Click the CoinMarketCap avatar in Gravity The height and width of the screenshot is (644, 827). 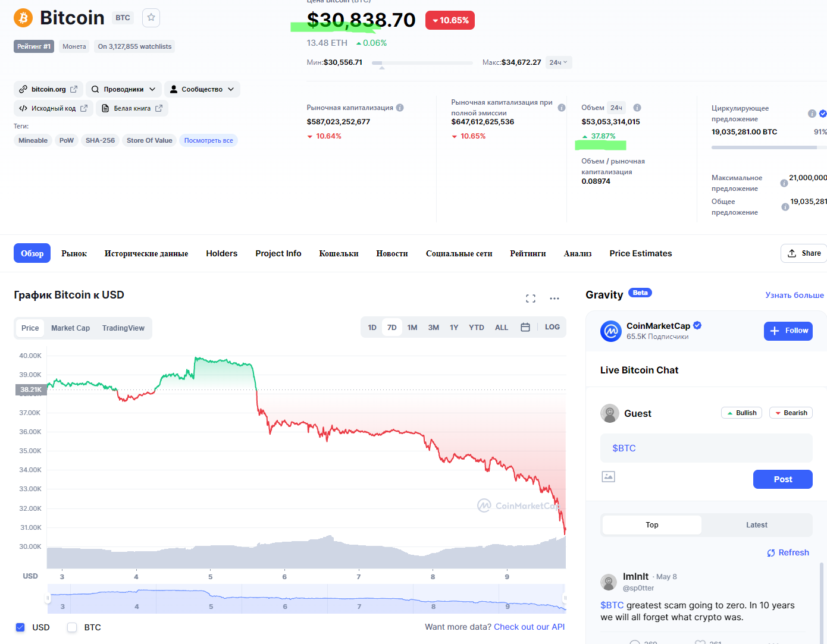(611, 331)
